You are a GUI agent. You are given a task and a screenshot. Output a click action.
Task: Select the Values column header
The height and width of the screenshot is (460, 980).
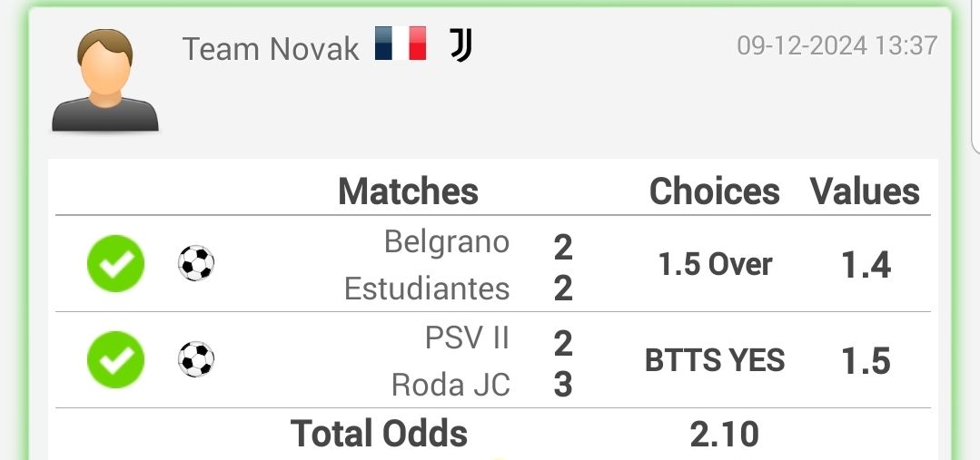point(865,191)
